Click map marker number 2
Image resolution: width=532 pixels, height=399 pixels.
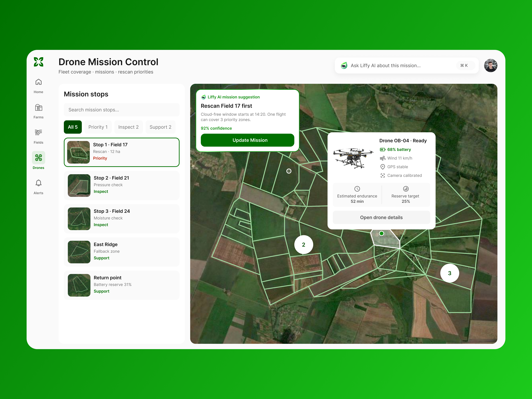tap(304, 245)
